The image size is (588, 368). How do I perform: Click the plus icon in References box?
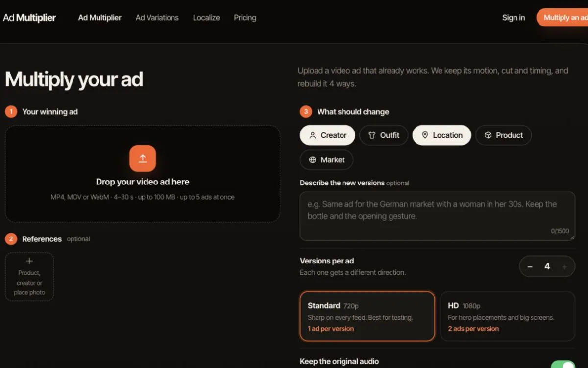(x=29, y=261)
